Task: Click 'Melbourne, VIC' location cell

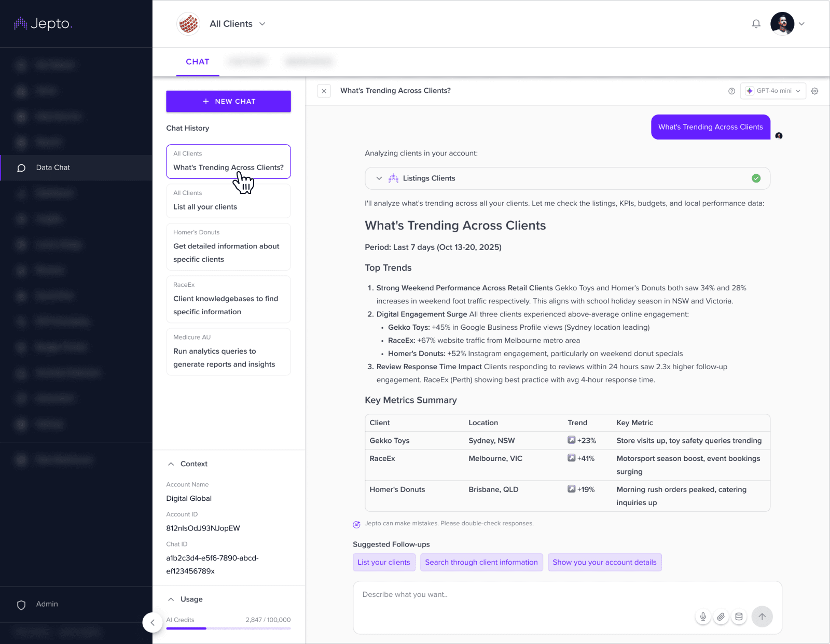Action: coord(495,459)
